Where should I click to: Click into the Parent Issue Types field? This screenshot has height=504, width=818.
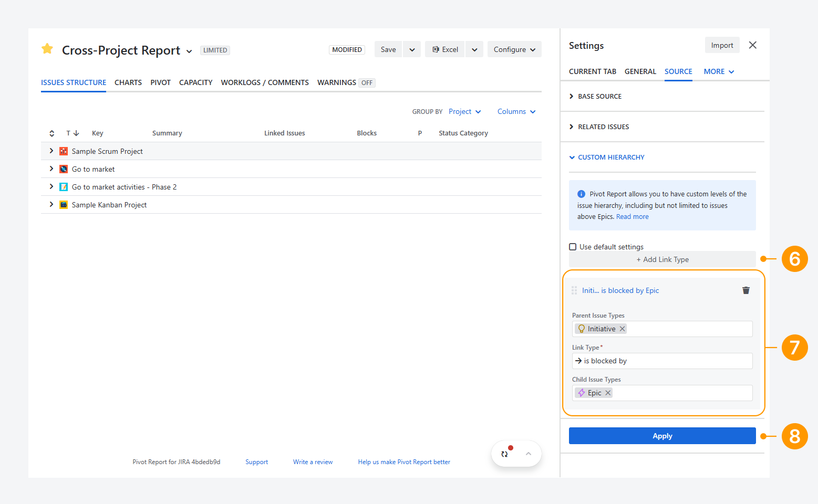pyautogui.click(x=662, y=329)
